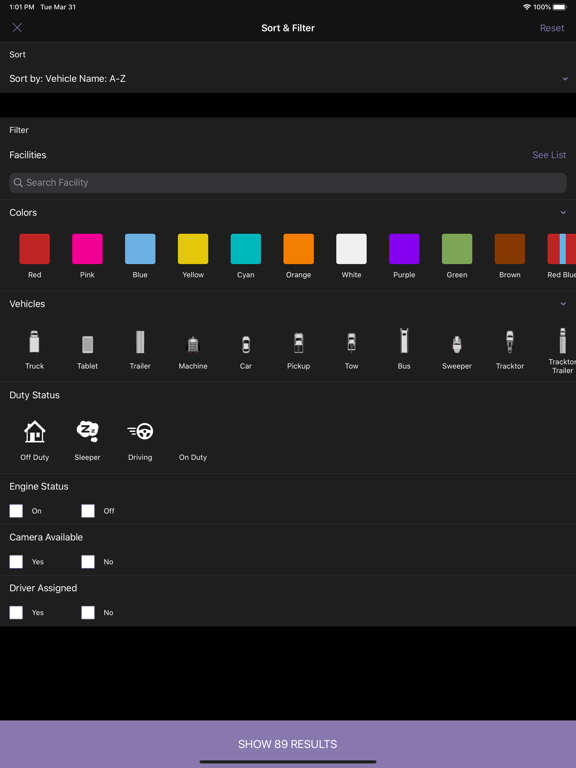Viewport: 576px width, 768px height.
Task: Select the Machine vehicle type
Action: point(193,344)
